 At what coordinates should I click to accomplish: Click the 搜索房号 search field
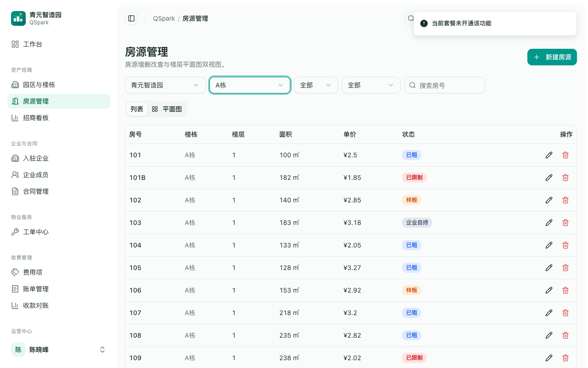(x=445, y=85)
